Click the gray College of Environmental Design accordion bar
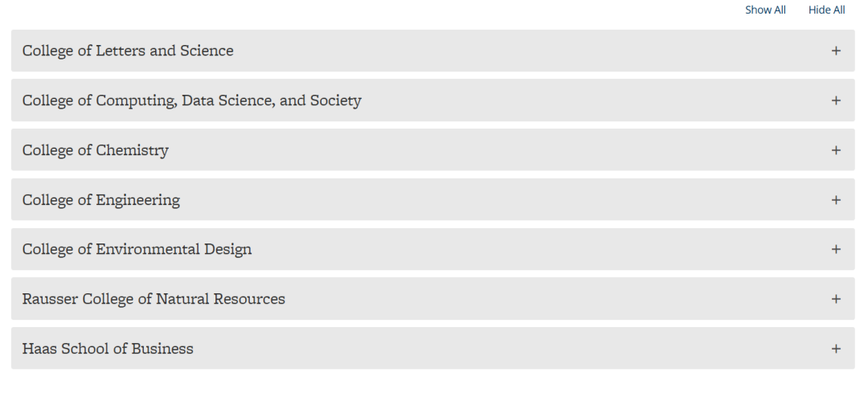Screen dimensions: 868x397 tap(433, 249)
